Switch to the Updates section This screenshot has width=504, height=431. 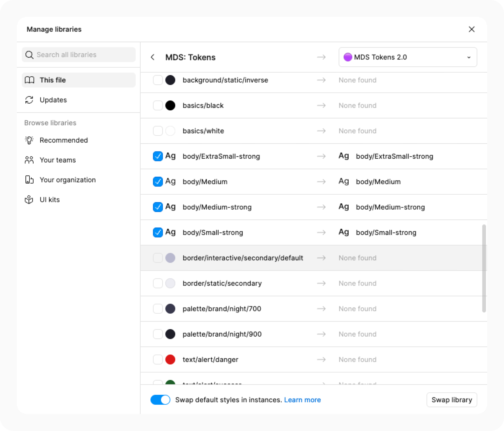[x=53, y=100]
